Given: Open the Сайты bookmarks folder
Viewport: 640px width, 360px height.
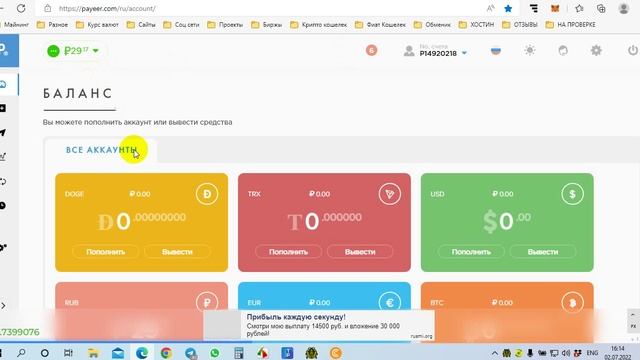Looking at the screenshot, I should (141, 24).
